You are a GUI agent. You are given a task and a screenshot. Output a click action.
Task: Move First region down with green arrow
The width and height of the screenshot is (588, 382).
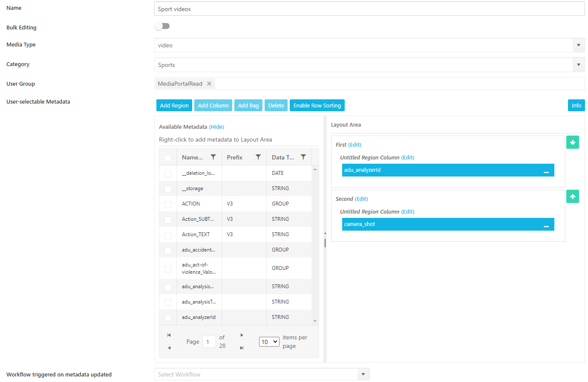[x=572, y=142]
